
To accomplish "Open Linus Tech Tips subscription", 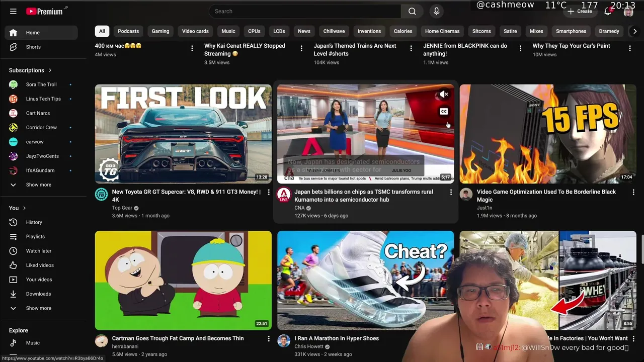I will pyautogui.click(x=41, y=99).
